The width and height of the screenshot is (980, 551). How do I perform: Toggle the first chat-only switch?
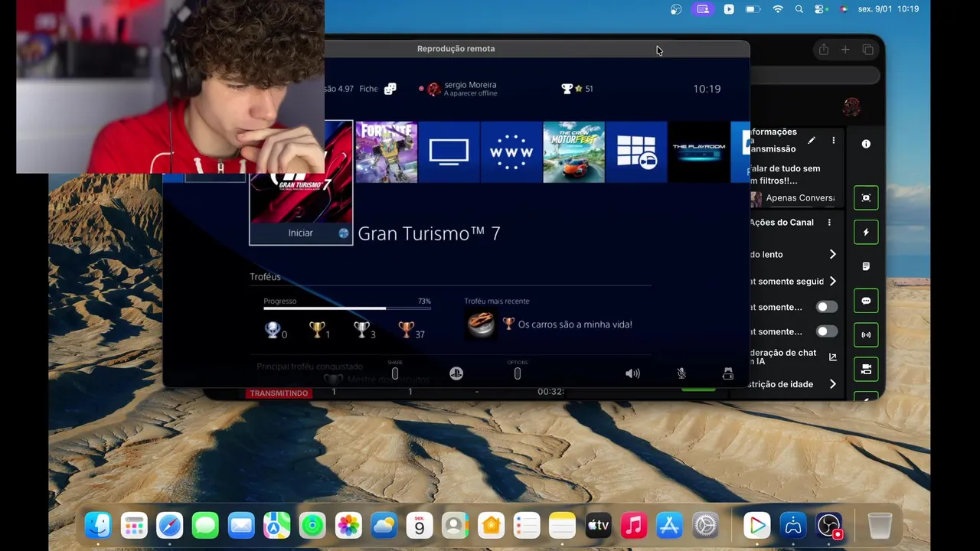[827, 307]
